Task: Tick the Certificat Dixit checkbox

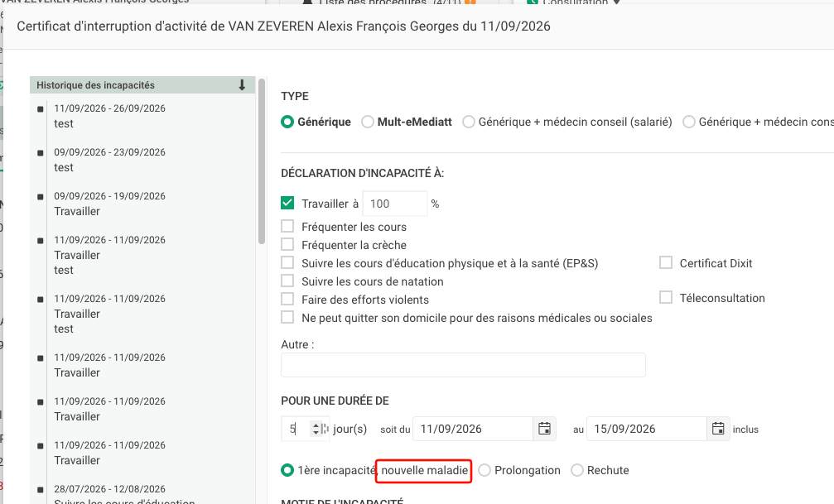Action: [666, 262]
